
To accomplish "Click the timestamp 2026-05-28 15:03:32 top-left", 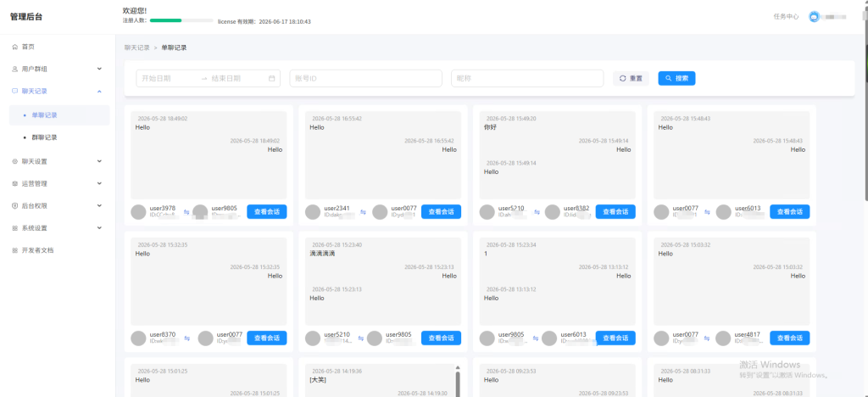I will [x=685, y=245].
